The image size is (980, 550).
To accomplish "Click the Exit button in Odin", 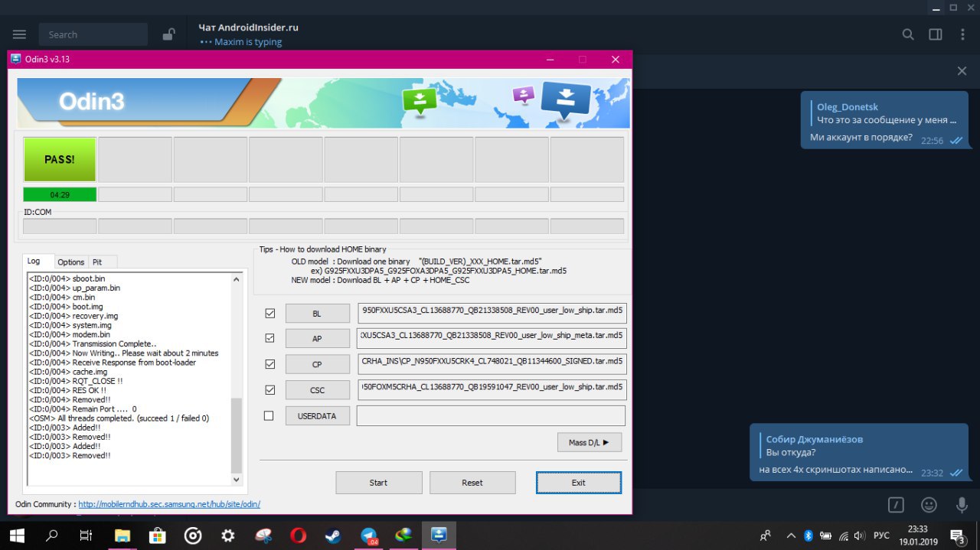I will click(x=579, y=483).
